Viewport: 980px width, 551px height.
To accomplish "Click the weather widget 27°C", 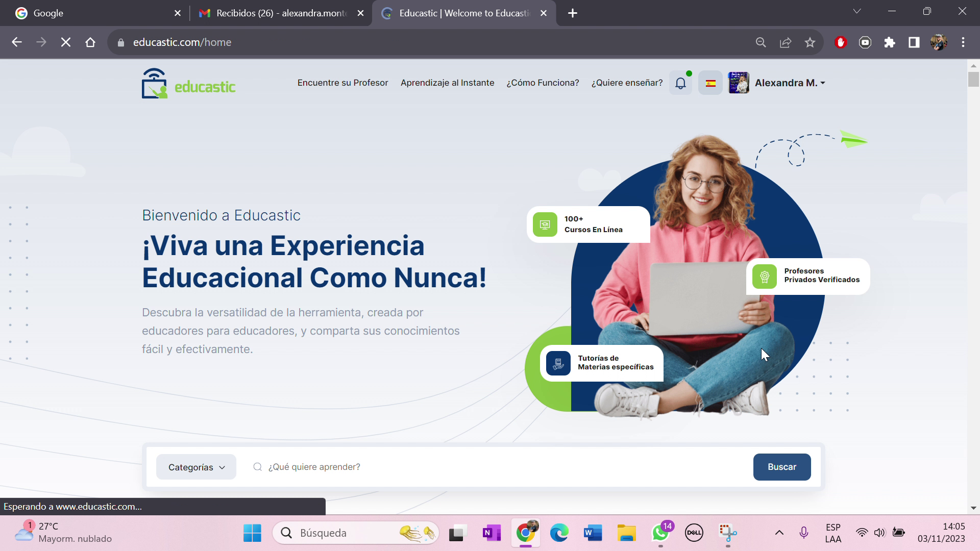I will [x=64, y=533].
